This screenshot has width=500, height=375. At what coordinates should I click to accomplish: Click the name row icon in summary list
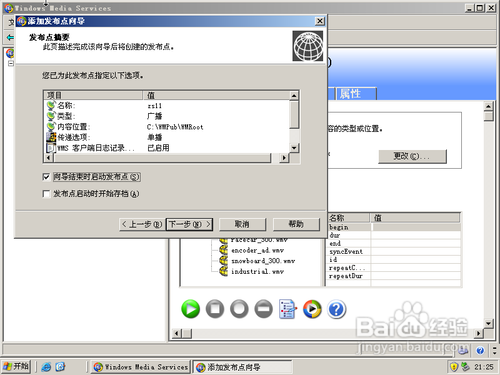[x=51, y=106]
